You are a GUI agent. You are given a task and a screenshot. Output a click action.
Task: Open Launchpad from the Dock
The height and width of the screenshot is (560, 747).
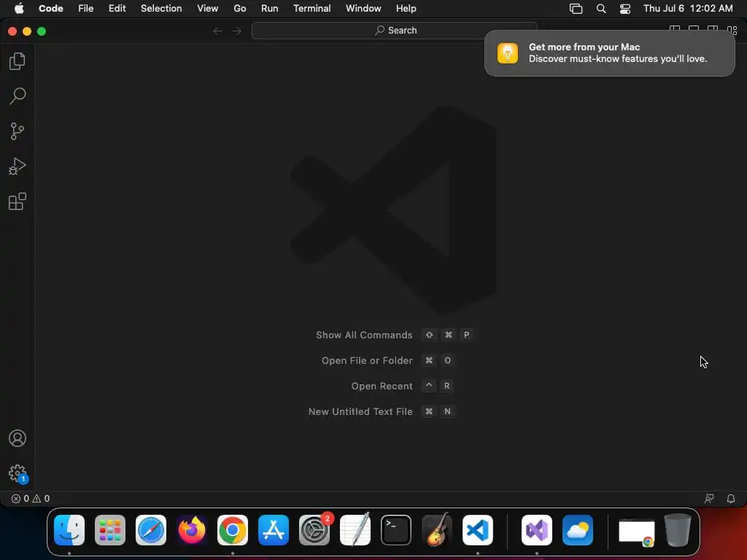click(x=110, y=530)
